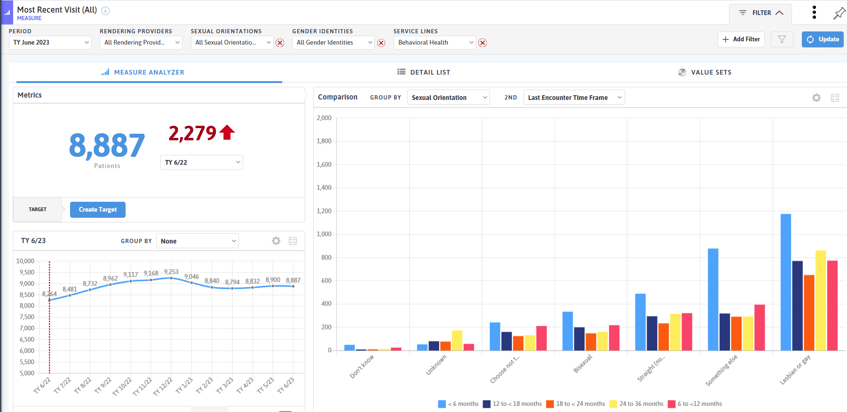Click the yellow 24 to 36 months bar for Unknown
This screenshot has height=412, width=847.
[x=457, y=341]
